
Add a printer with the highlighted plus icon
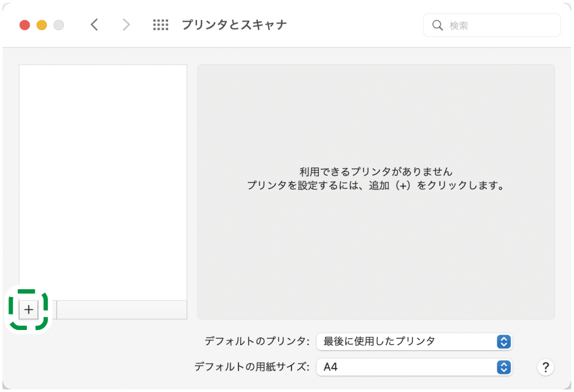(27, 310)
